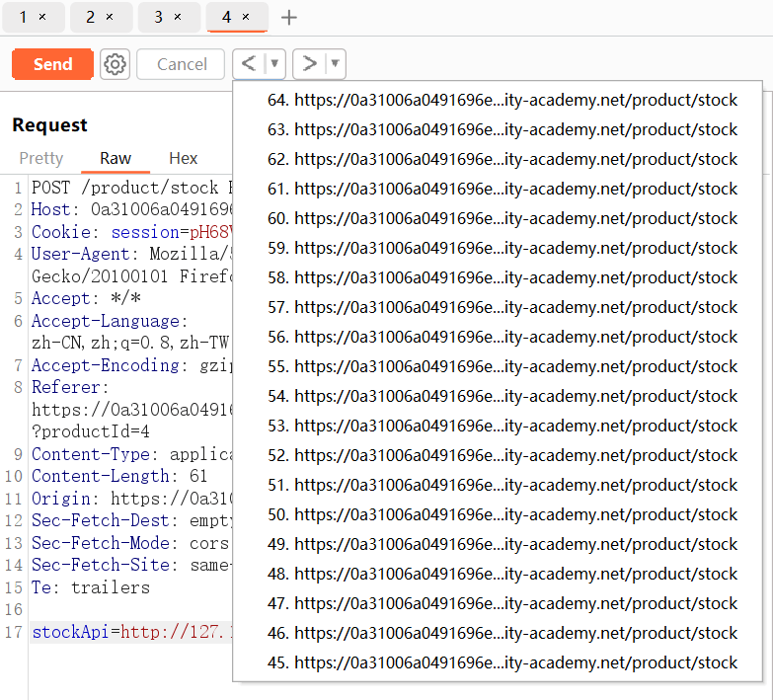Add a new Repeater tab
773x700 pixels.
pyautogui.click(x=288, y=17)
